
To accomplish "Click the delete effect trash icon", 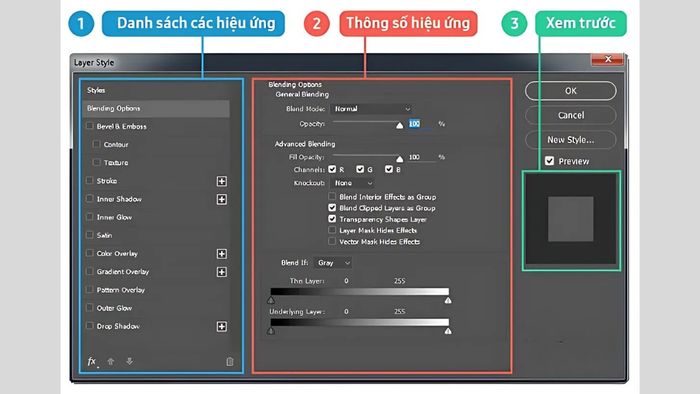I will [x=230, y=361].
